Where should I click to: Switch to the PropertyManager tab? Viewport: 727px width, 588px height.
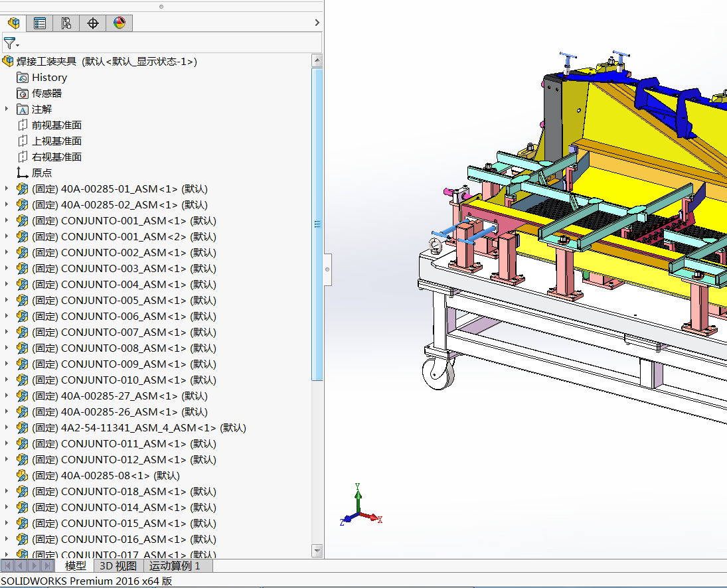pyautogui.click(x=40, y=23)
